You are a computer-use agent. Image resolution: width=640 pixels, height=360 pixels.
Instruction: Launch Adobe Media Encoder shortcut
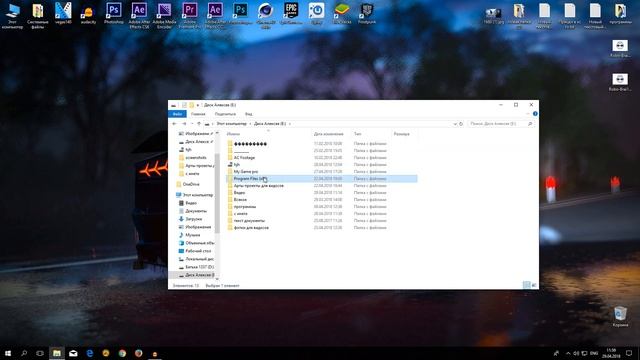click(164, 16)
